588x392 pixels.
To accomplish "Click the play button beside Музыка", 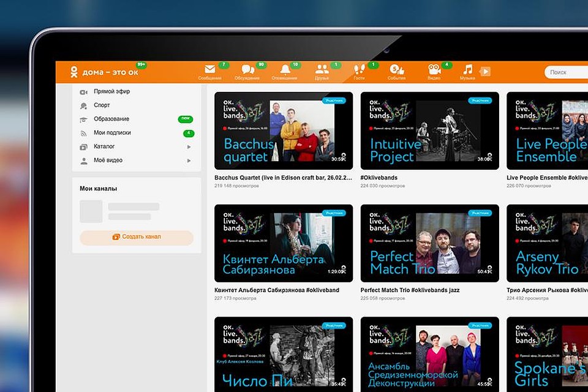I will click(485, 71).
